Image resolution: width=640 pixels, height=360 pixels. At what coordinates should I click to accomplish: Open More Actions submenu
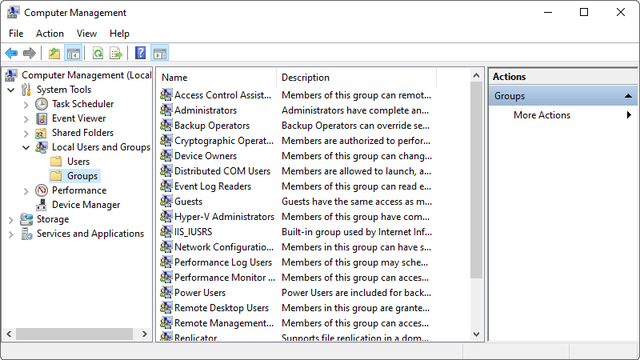coord(542,115)
